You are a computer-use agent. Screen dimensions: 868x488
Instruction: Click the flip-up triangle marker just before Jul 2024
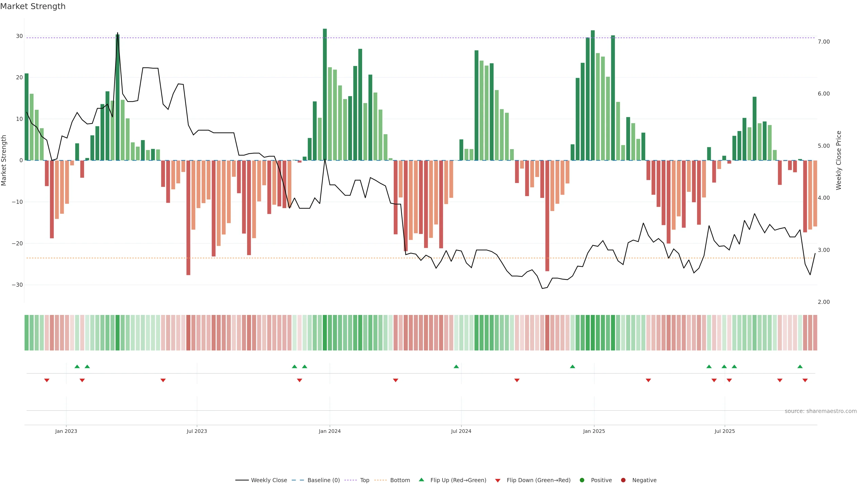(x=456, y=366)
